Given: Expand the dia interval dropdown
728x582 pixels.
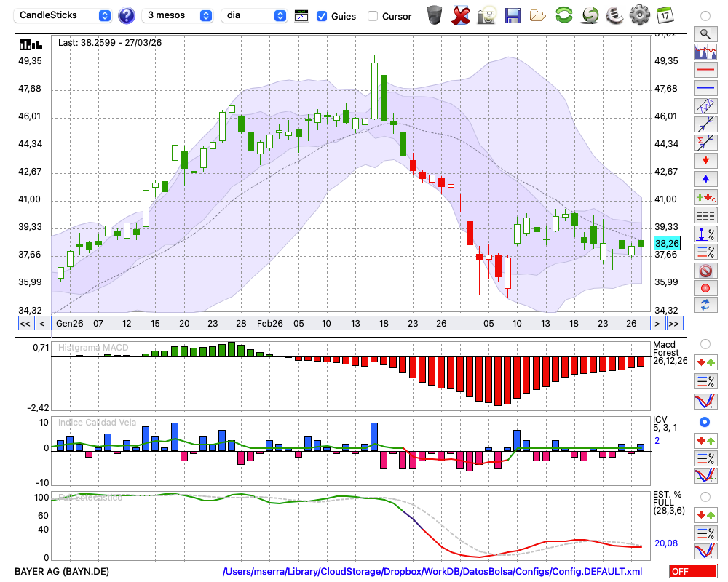Looking at the screenshot, I should (x=253, y=15).
